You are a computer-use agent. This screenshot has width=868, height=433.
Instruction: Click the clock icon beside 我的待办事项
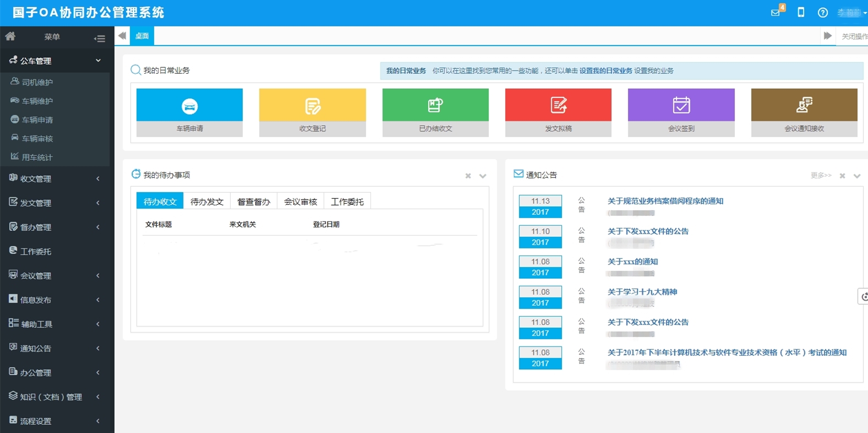135,174
